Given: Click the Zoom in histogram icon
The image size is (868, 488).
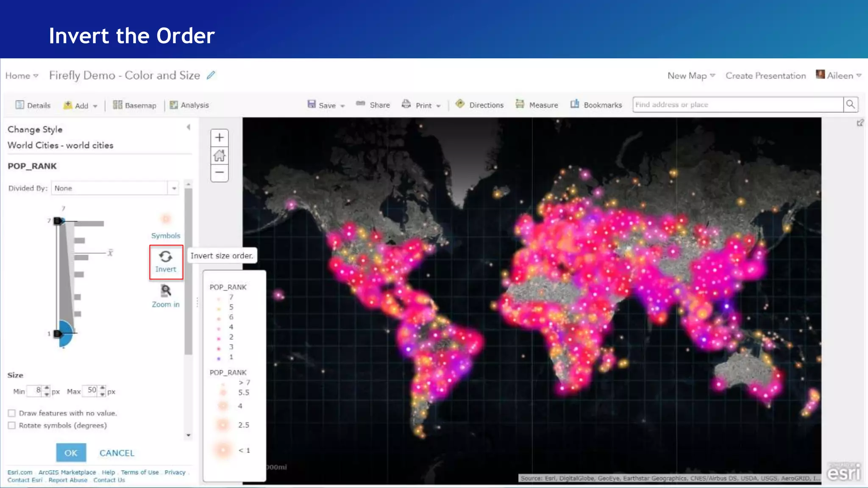Looking at the screenshot, I should click(166, 291).
